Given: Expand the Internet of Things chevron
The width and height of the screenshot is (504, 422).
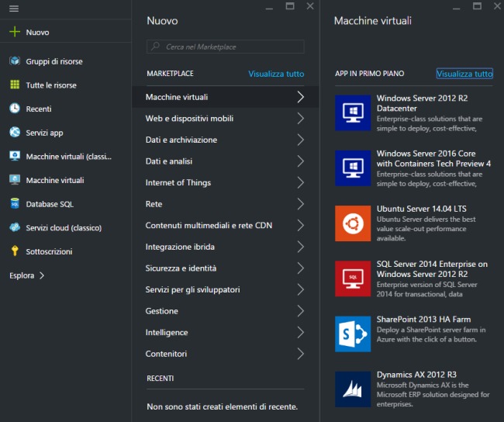Looking at the screenshot, I should pyautogui.click(x=300, y=182).
